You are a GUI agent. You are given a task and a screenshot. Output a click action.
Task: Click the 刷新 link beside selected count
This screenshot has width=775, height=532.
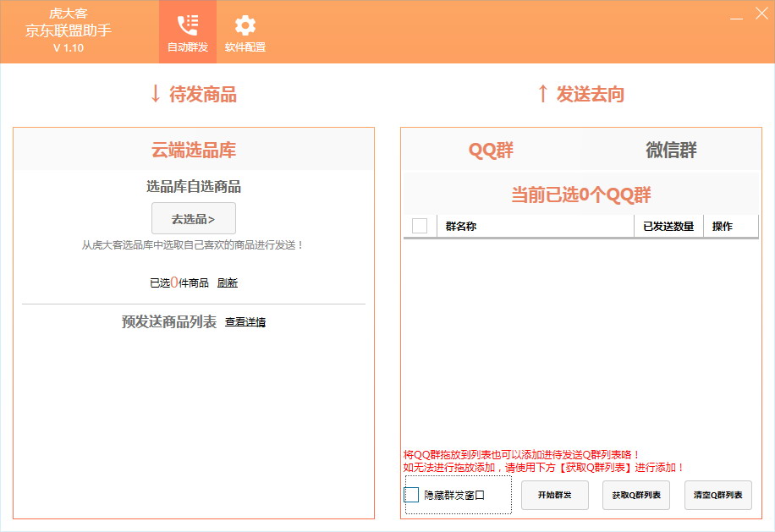click(x=228, y=283)
